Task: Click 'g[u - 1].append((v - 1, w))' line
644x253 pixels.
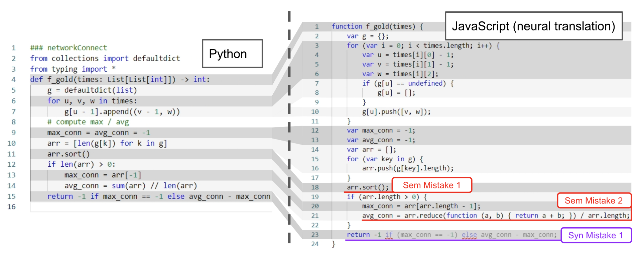Action: click(122, 112)
